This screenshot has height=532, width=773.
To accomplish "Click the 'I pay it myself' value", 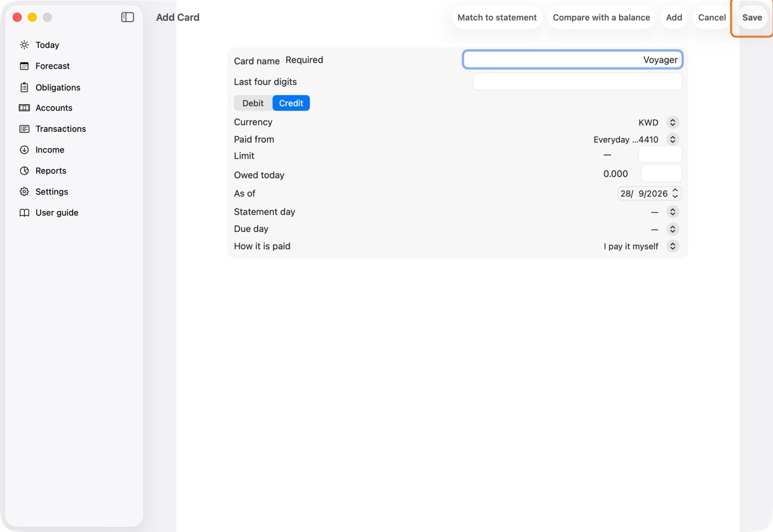I will [631, 246].
